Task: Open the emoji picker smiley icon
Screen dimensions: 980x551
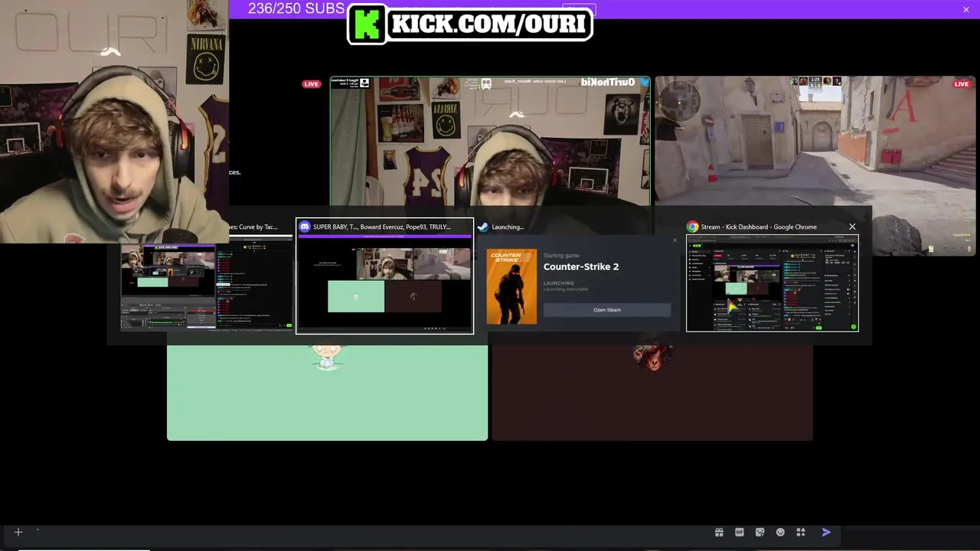Action: (781, 532)
